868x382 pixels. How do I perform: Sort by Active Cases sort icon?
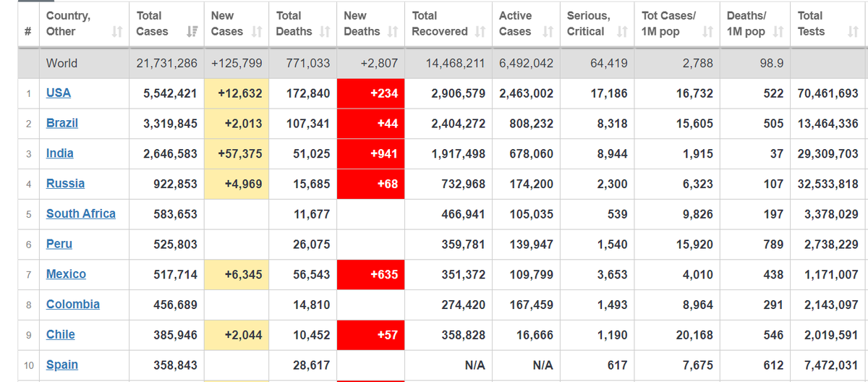click(548, 32)
